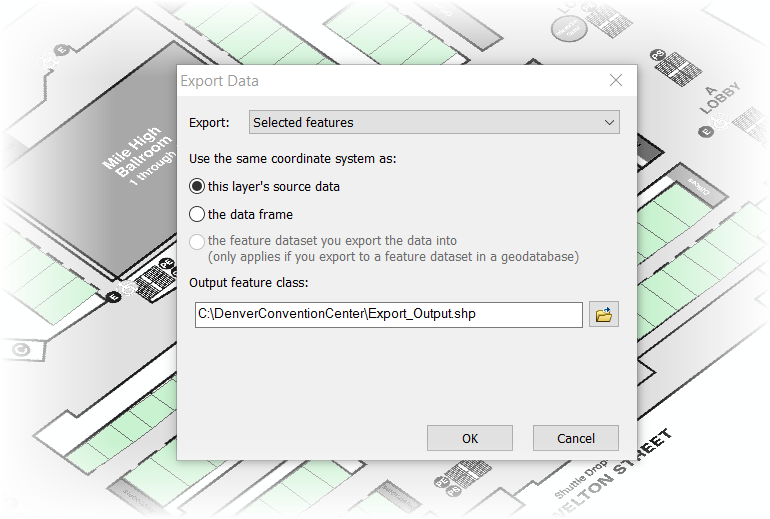Open the Export "Selected features" dropdown
770x519 pixels.
pyautogui.click(x=434, y=123)
